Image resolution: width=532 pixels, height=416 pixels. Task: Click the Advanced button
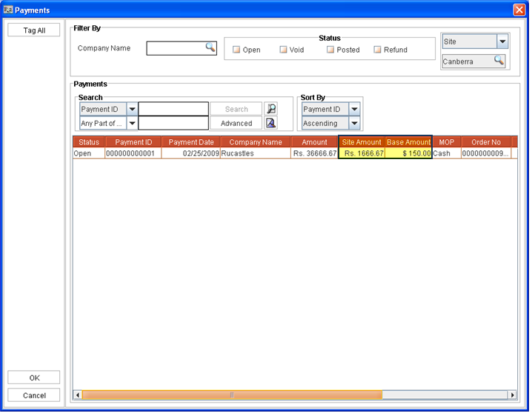(x=236, y=123)
